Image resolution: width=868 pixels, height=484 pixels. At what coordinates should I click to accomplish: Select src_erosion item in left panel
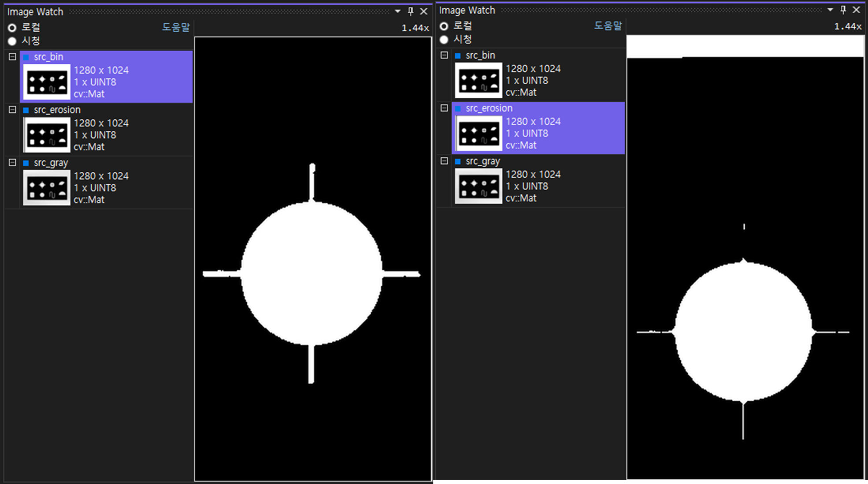[x=57, y=110]
